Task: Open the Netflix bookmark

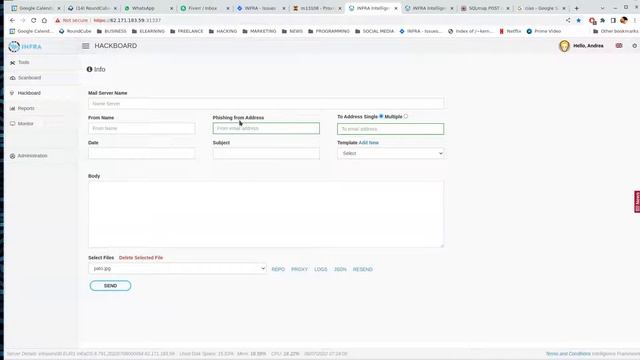Action: coord(510,31)
